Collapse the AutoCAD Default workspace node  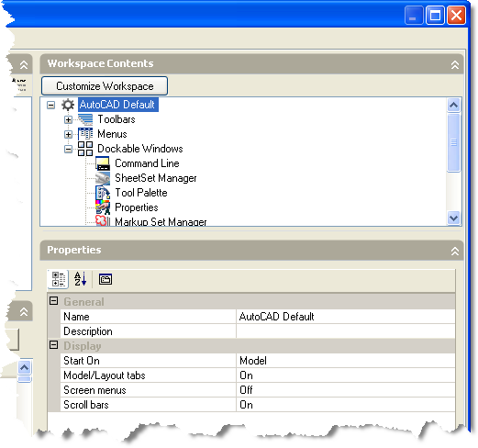click(51, 105)
